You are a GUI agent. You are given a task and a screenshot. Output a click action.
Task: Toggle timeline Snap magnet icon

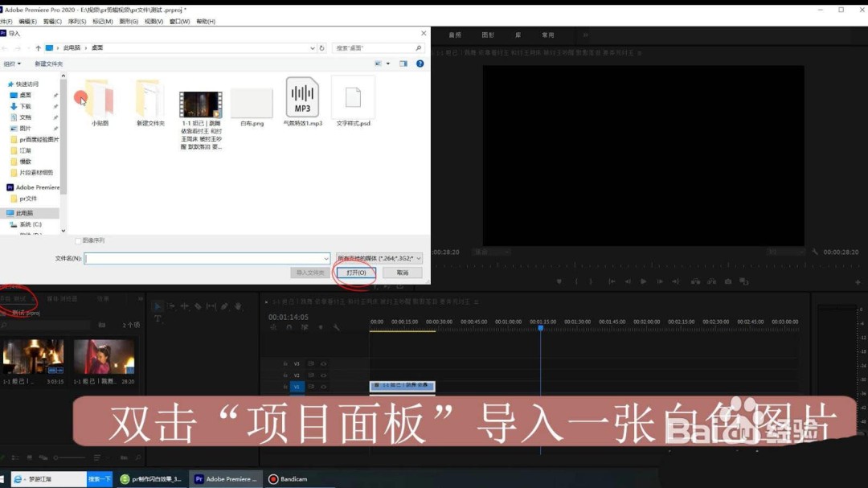(289, 327)
